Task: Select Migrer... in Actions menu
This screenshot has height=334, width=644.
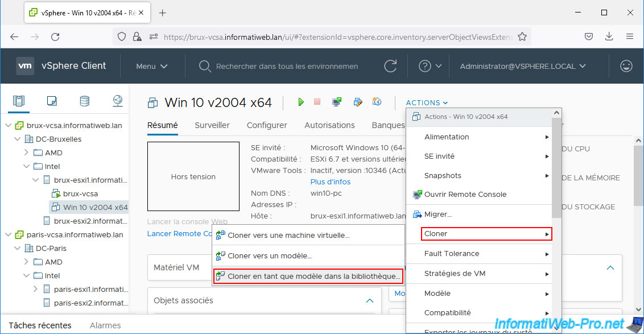Action: click(480, 214)
